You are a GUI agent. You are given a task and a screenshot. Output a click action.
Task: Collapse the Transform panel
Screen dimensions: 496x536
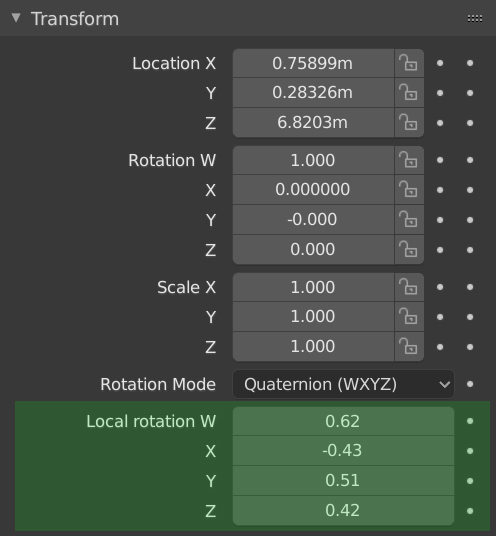coord(16,18)
